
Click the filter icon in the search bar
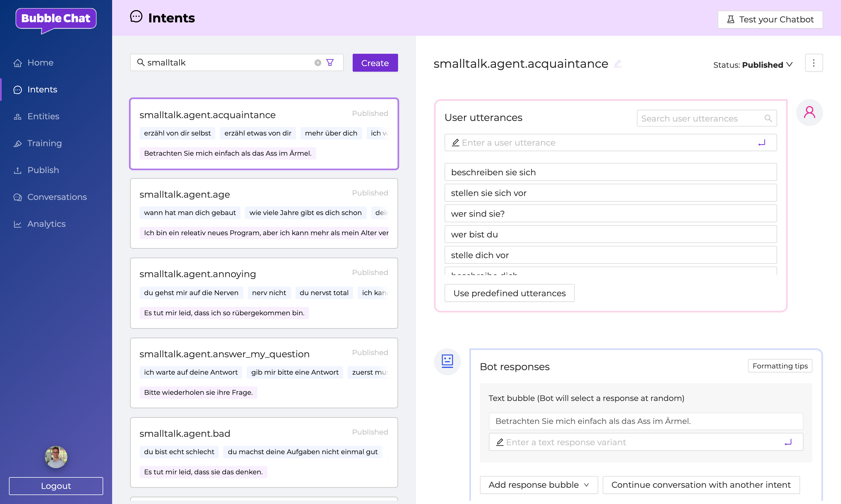[x=330, y=62]
